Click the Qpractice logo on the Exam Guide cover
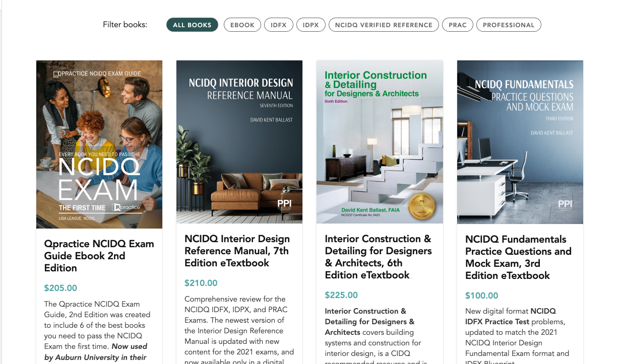This screenshot has width=623, height=364. pyautogui.click(x=127, y=207)
